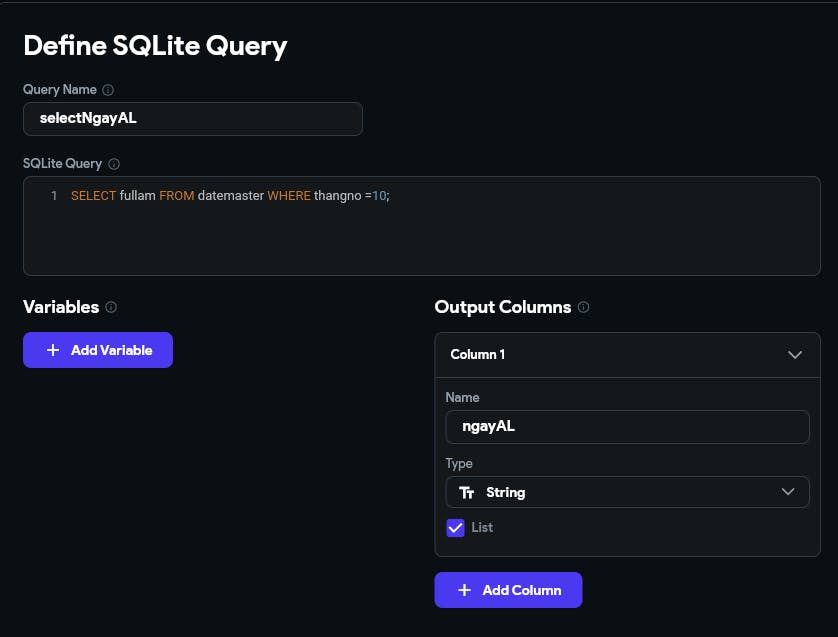
Task: Add a new output column
Action: (x=508, y=590)
